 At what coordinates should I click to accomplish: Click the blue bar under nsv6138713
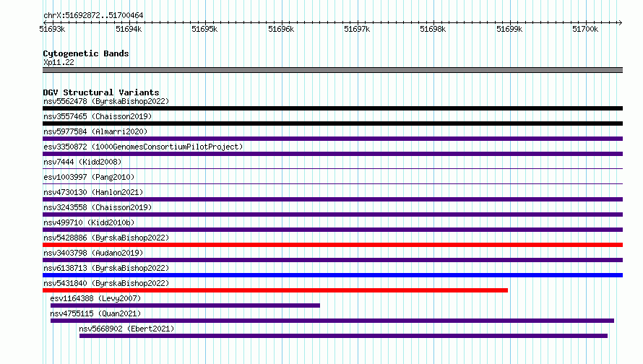coord(332,275)
